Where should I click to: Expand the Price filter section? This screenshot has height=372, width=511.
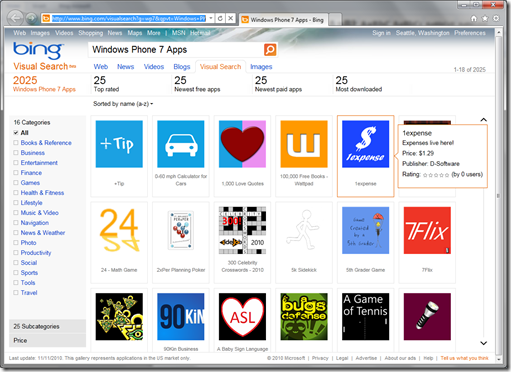click(x=47, y=340)
